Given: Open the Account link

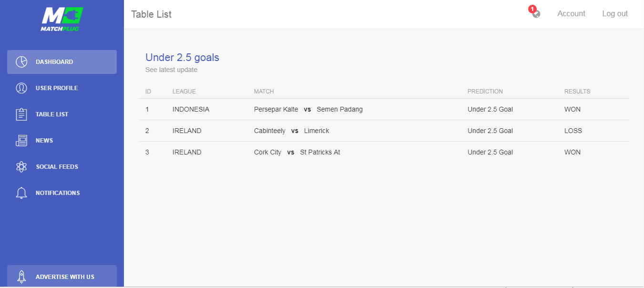Looking at the screenshot, I should (x=571, y=14).
